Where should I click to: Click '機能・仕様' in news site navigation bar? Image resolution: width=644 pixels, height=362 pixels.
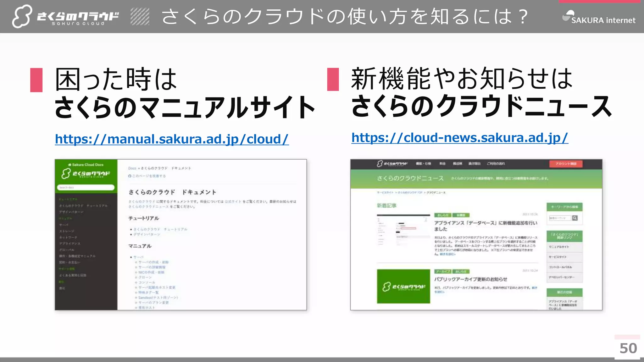pos(423,164)
